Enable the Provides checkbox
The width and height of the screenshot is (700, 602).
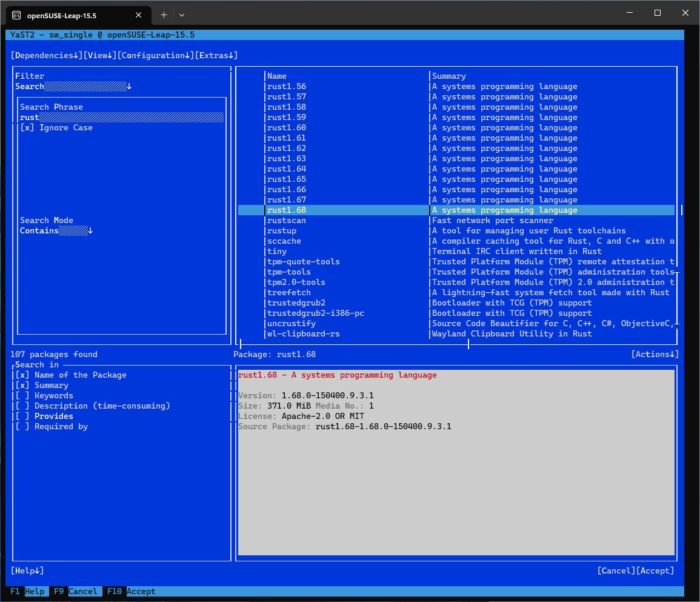click(x=44, y=416)
